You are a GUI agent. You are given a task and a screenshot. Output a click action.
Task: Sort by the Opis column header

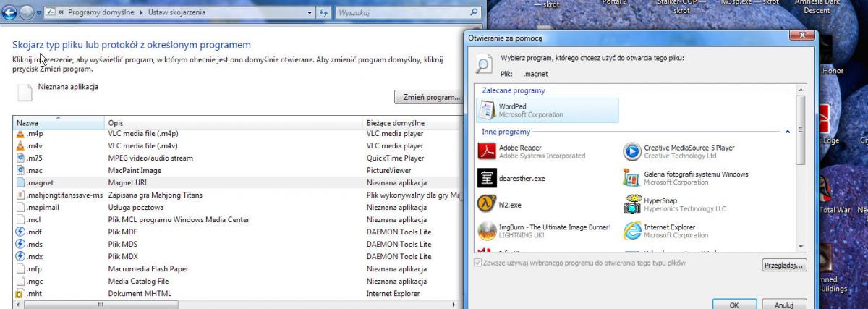[234, 123]
